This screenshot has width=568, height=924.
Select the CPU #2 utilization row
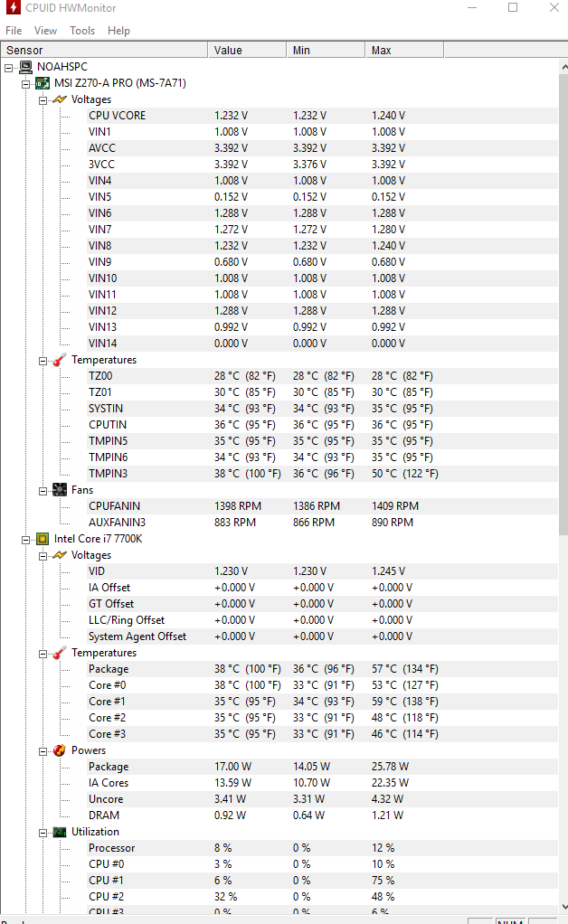(322, 896)
